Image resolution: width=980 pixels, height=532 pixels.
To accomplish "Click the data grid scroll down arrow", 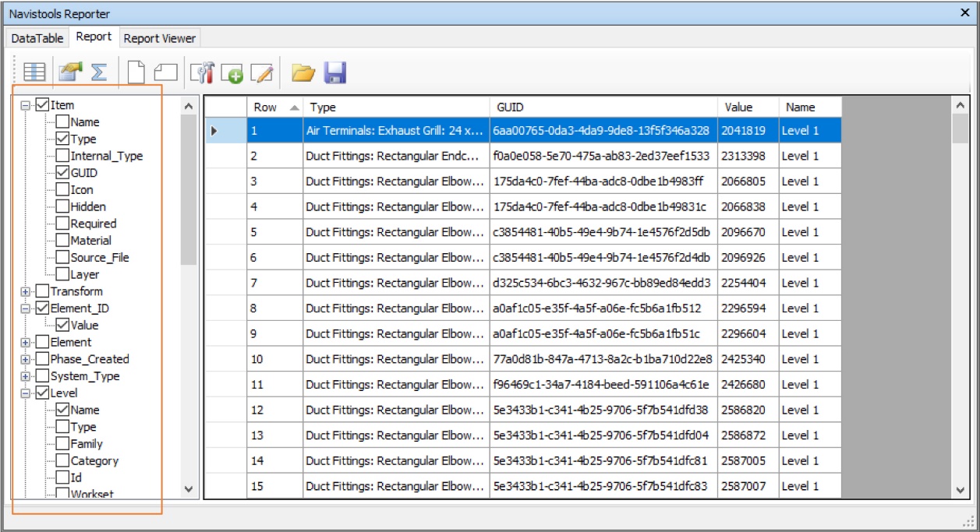I will point(960,489).
